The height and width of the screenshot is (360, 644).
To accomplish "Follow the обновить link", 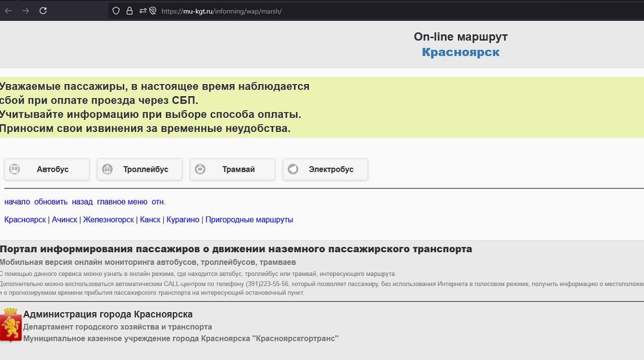I will [x=51, y=202].
